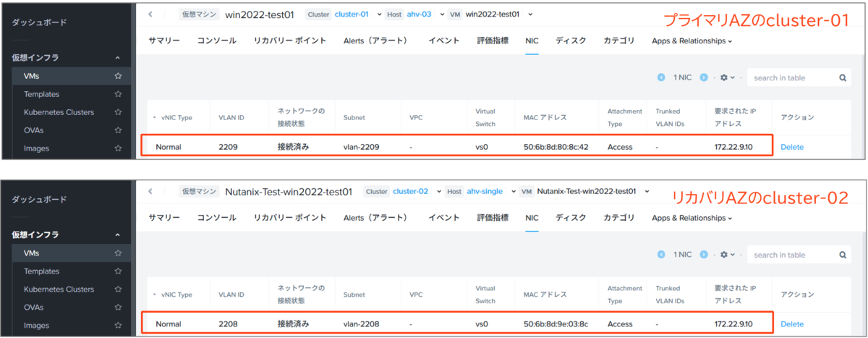The image size is (868, 338).
Task: Click VLAN ID 2209 cell
Action: tap(228, 147)
